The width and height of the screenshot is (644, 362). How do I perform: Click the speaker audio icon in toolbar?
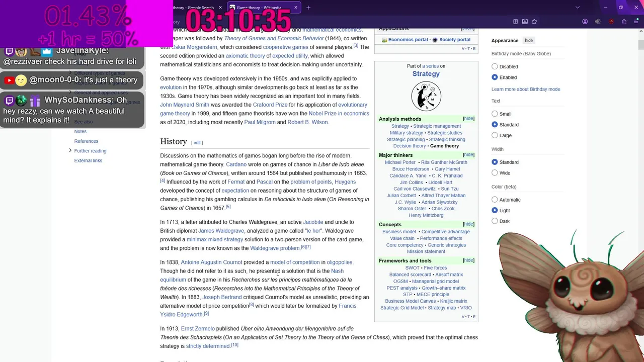pos(598,22)
